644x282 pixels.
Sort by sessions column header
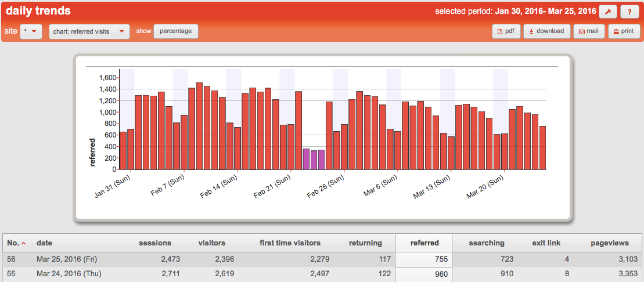point(155,243)
